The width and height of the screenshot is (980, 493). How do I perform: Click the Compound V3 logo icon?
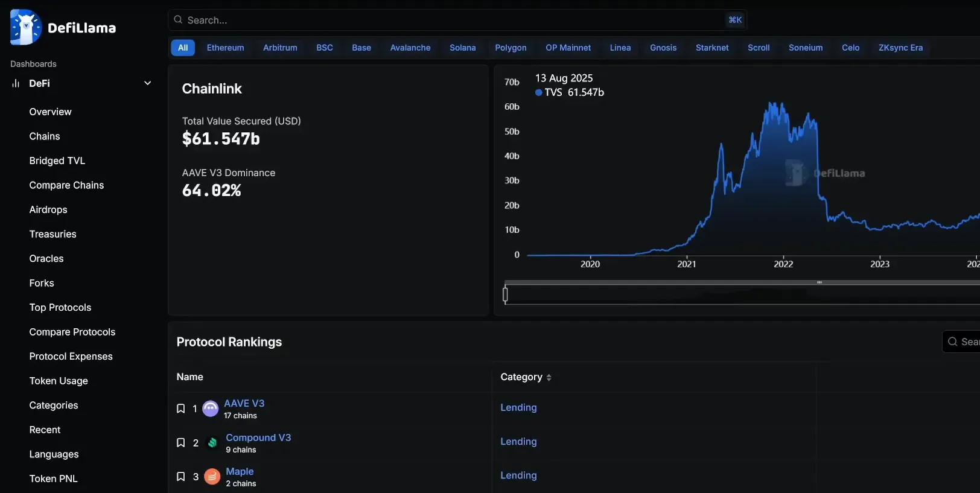(212, 443)
